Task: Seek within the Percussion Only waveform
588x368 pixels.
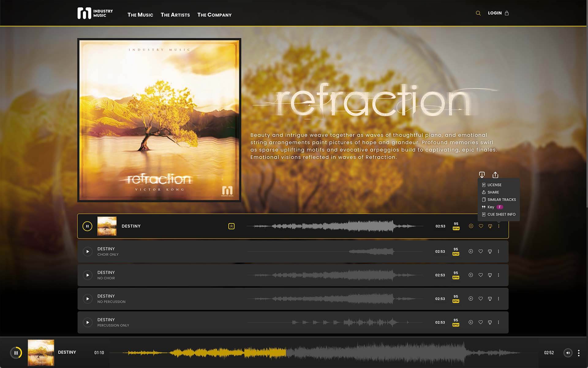Action: (x=335, y=322)
